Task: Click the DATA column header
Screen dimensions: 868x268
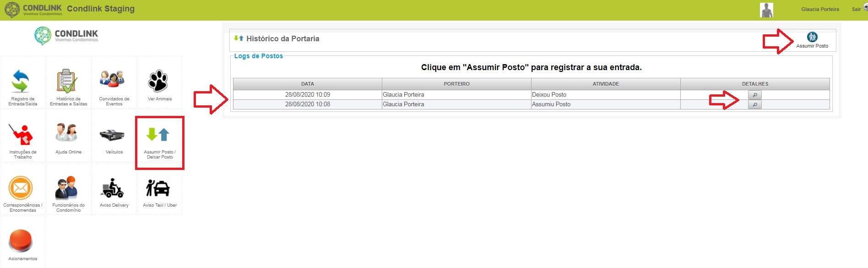Action: (308, 84)
